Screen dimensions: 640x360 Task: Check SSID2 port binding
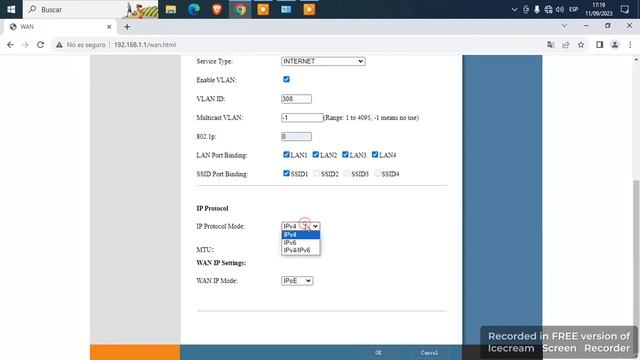[316, 173]
